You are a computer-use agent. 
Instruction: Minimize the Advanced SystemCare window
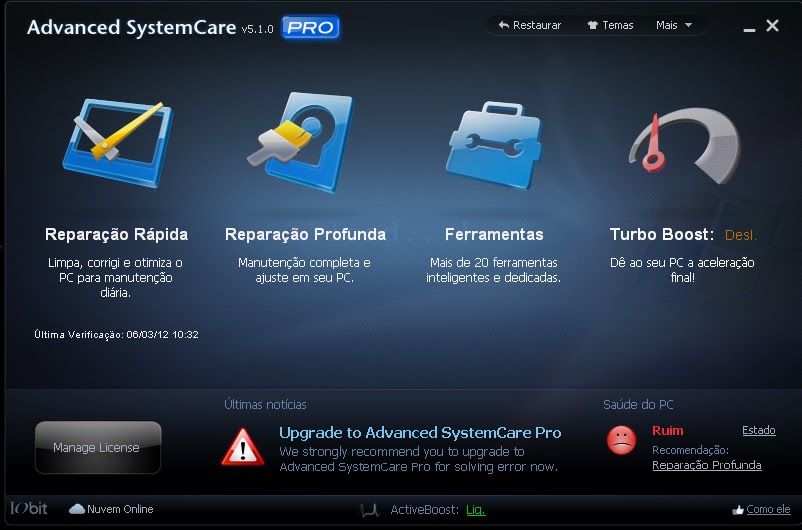pos(749,29)
